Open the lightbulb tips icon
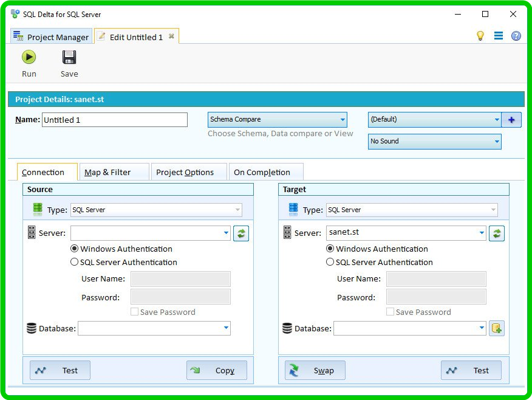532x400 pixels. tap(480, 36)
